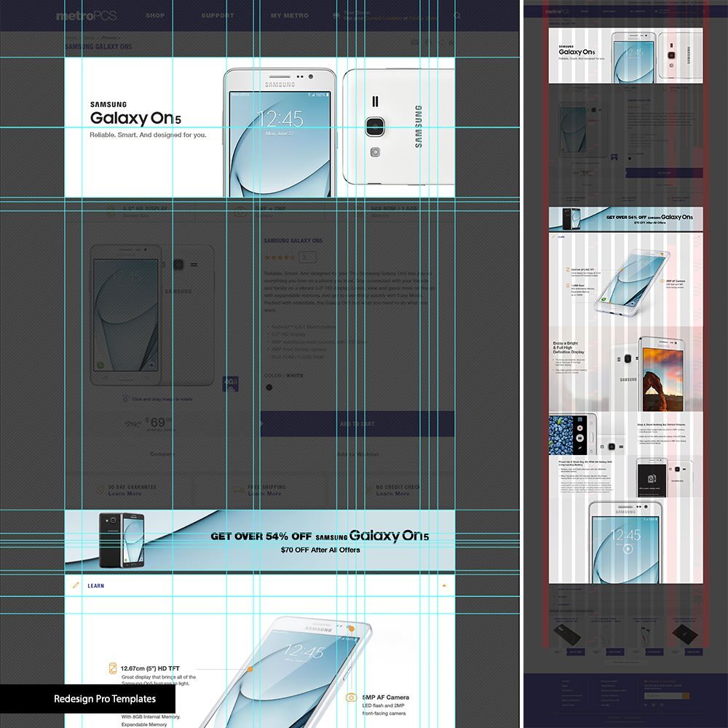The height and width of the screenshot is (728, 728).
Task: Click the search magnifier icon in header
Action: click(x=457, y=15)
